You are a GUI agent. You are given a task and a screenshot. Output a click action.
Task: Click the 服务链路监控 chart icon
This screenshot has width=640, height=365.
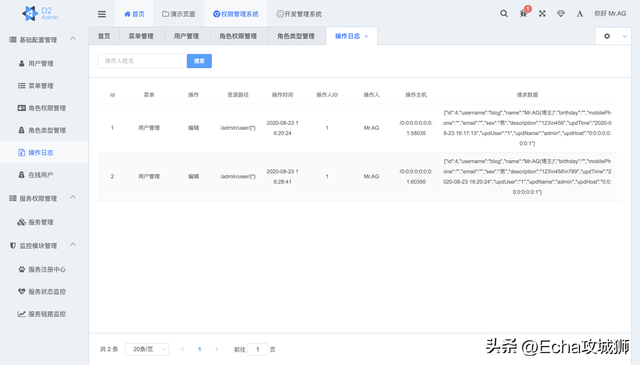click(x=22, y=314)
